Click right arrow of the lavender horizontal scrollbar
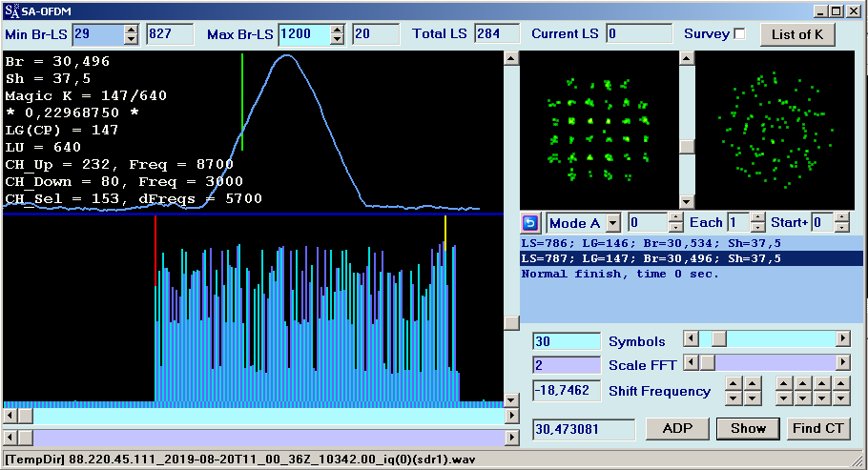 pos(511,438)
